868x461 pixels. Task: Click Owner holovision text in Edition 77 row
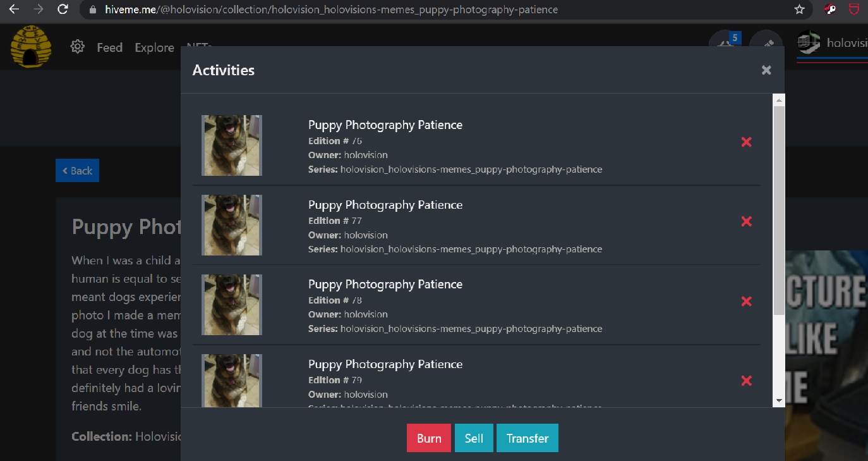pyautogui.click(x=348, y=235)
